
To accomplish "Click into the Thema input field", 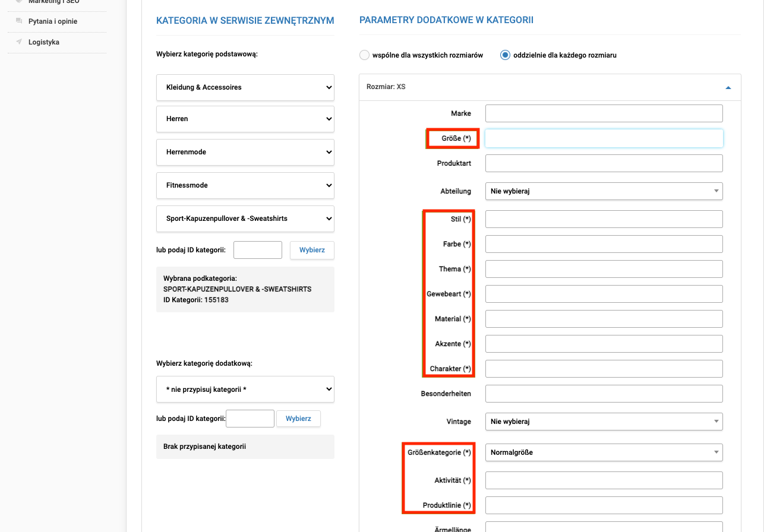I will [604, 269].
